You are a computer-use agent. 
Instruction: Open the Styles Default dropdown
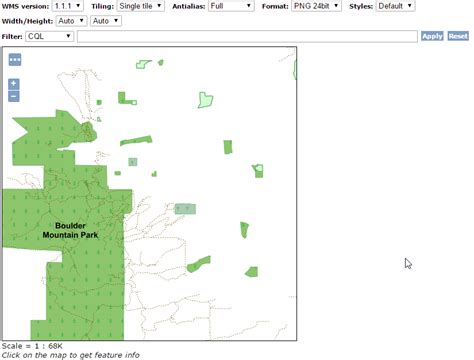[395, 6]
